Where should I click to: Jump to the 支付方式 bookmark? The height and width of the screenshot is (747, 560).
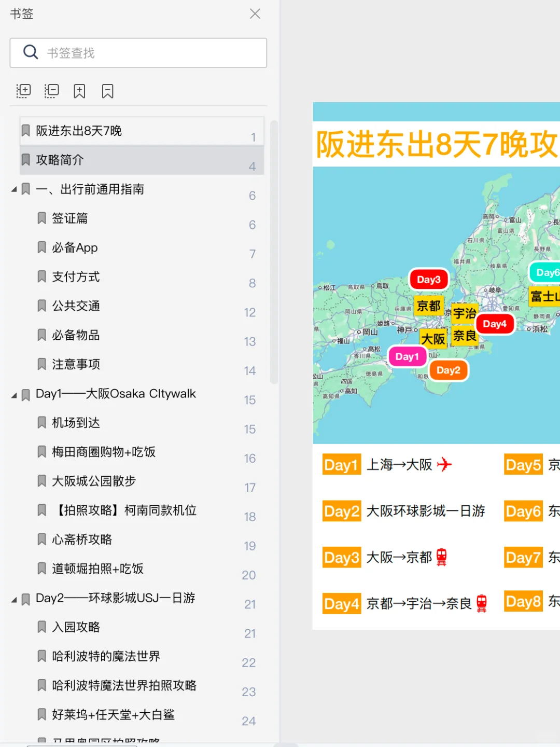click(x=76, y=276)
